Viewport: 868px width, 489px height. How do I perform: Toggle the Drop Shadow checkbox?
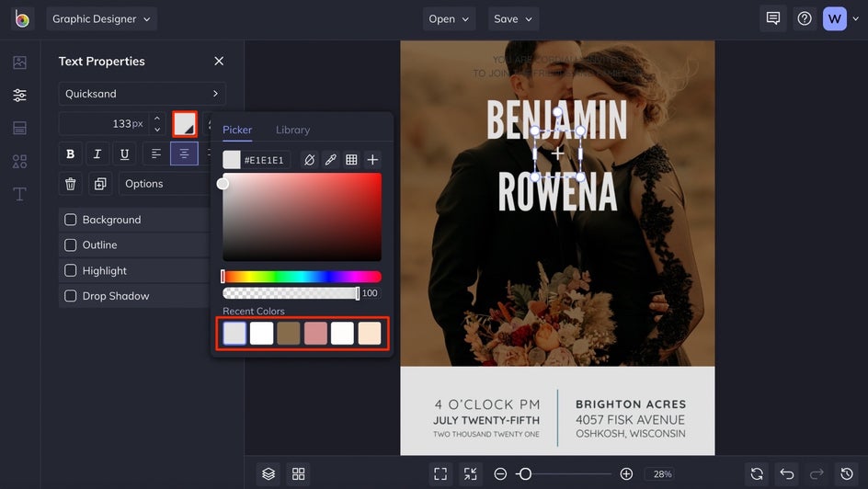click(x=70, y=296)
